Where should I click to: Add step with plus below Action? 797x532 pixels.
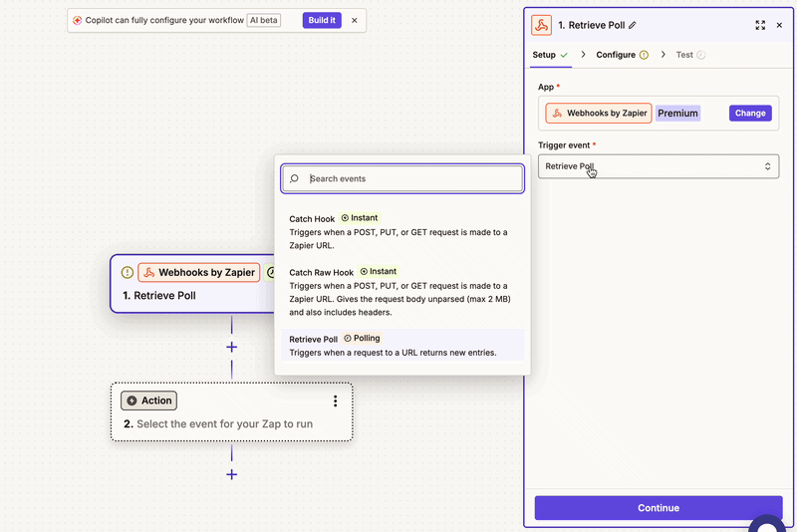coord(232,474)
